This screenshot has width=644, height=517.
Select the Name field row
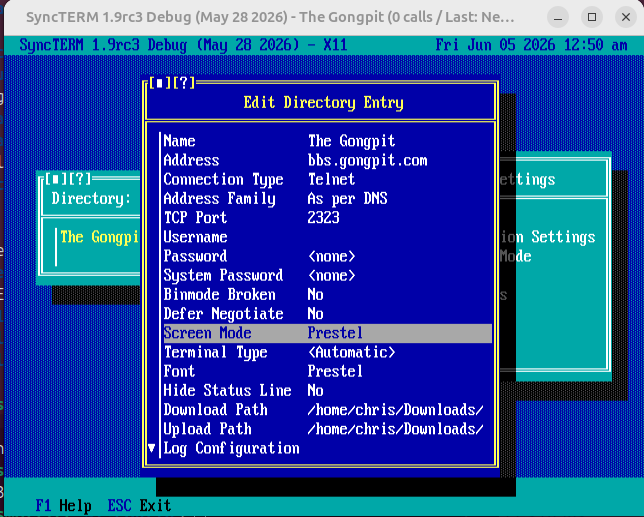[327, 141]
